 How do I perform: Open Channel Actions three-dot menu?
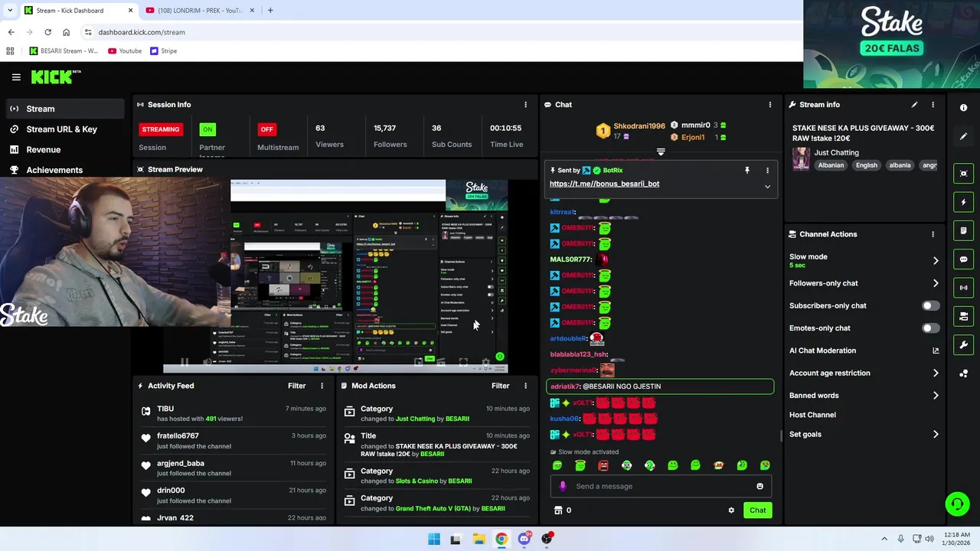click(933, 234)
